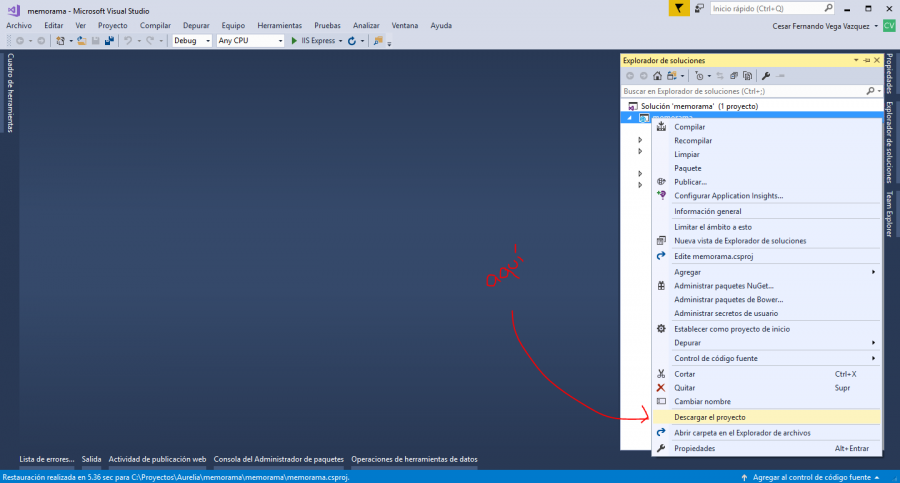Image resolution: width=900 pixels, height=483 pixels.
Task: Select Edite memorama.csproj
Action: [x=766, y=256]
